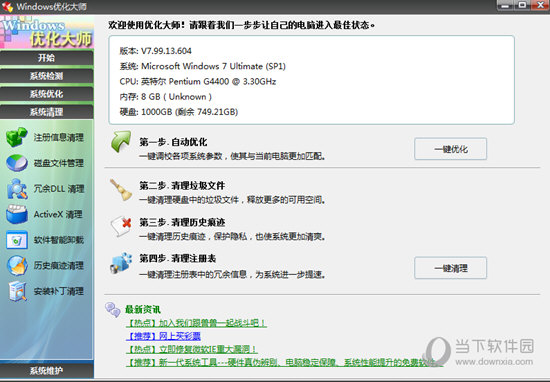This screenshot has height=382, width=550.
Task: Maximize the Windows优化大师 window
Action: coord(522,5)
